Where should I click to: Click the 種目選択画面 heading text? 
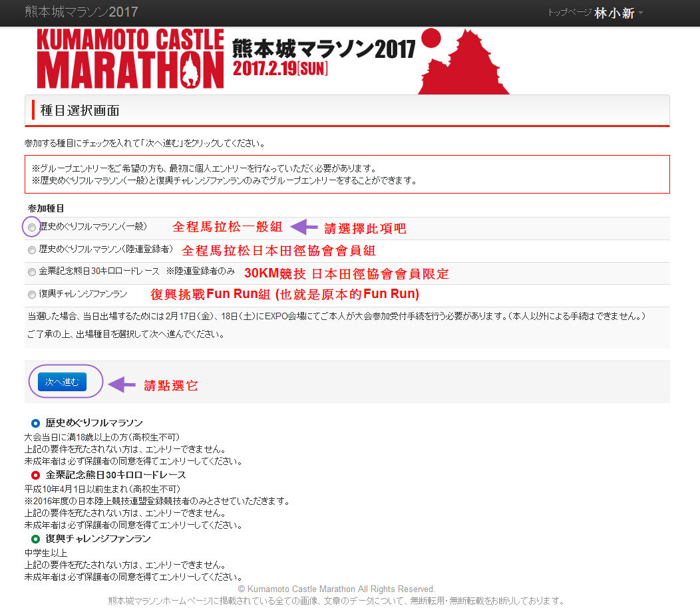(80, 110)
